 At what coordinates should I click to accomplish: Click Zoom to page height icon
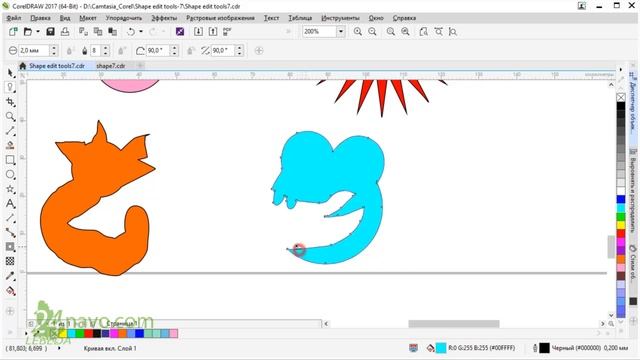point(453,31)
